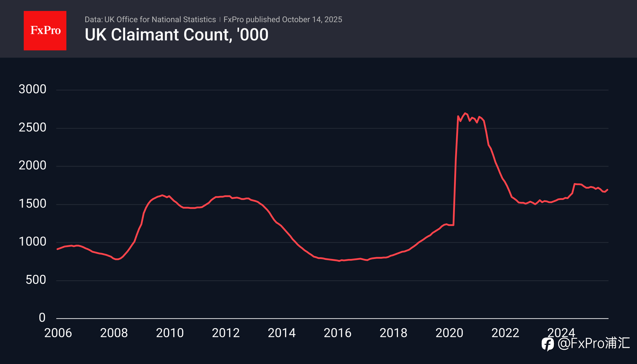Click the 1000 y-axis label
Screen dimensions: 637x364
32,242
